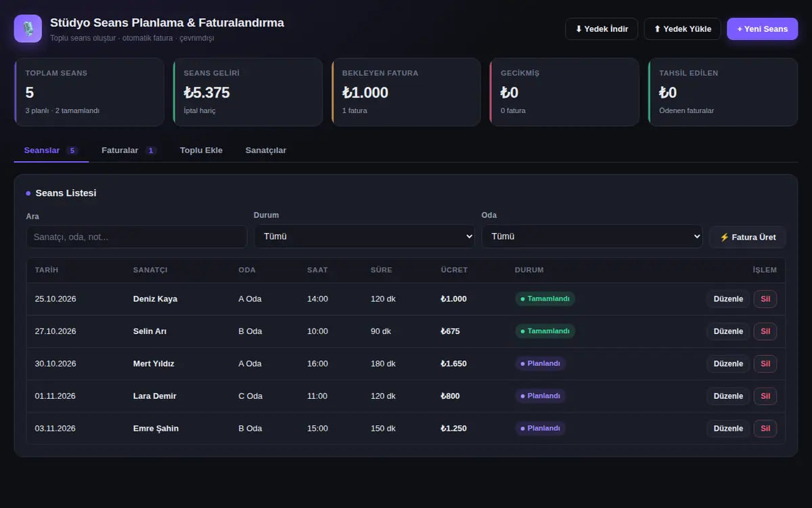Click the Seans Geliri summary card
Image resolution: width=812 pixels, height=508 pixels.
pyautogui.click(x=248, y=92)
